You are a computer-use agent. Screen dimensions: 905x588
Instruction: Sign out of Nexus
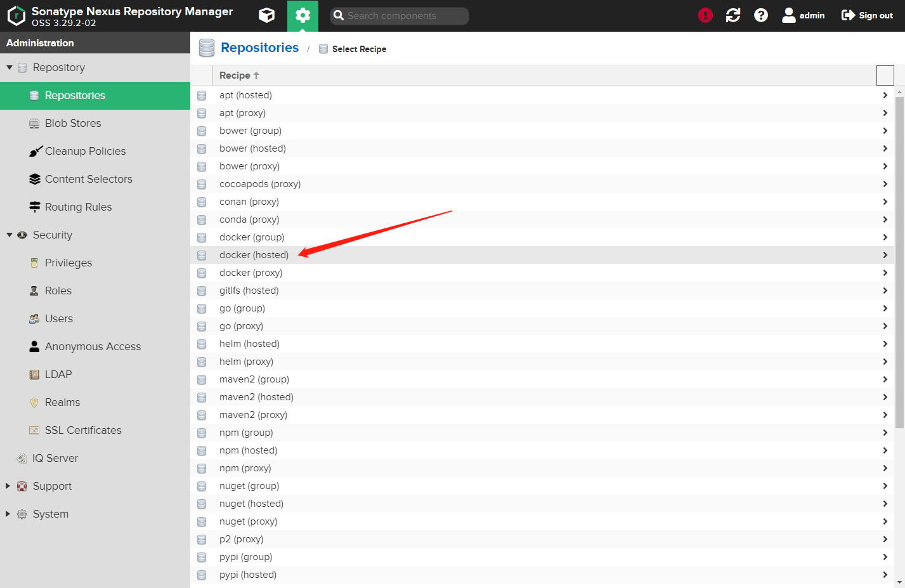pos(867,15)
